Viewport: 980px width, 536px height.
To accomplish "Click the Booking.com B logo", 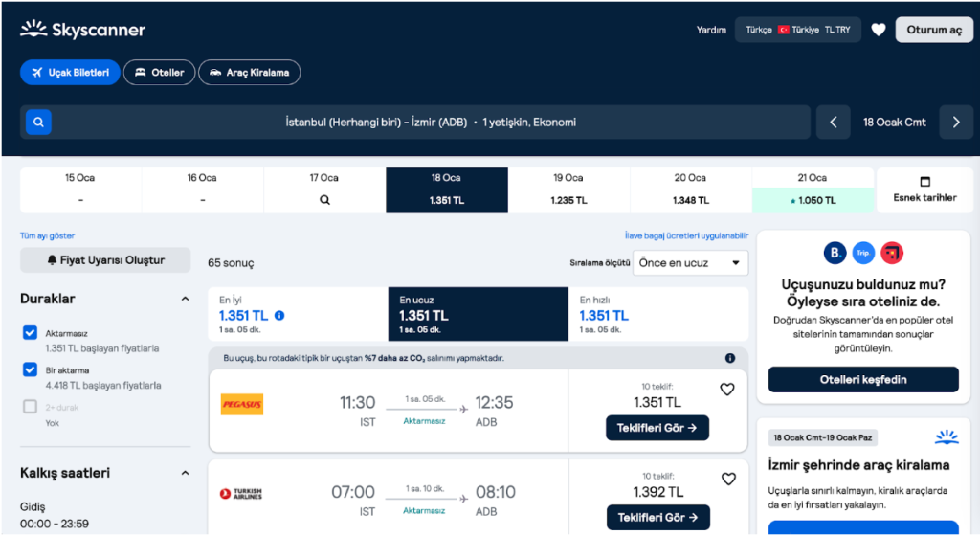I will click(835, 253).
